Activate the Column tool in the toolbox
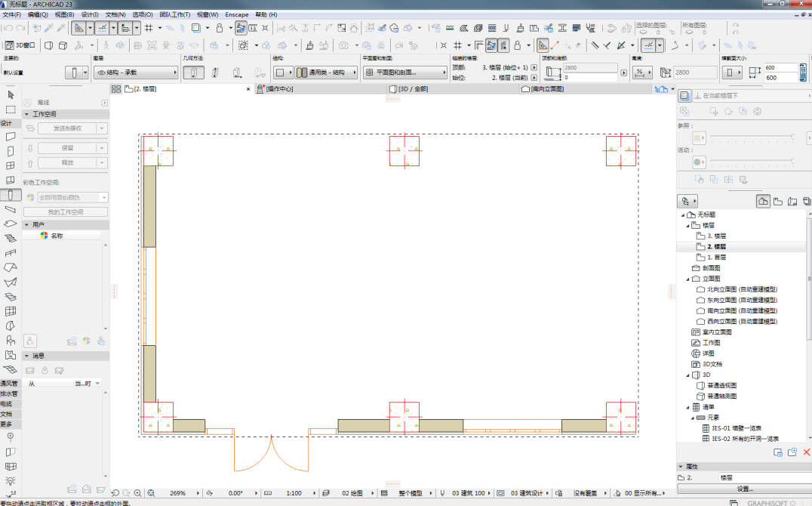 coord(11,194)
